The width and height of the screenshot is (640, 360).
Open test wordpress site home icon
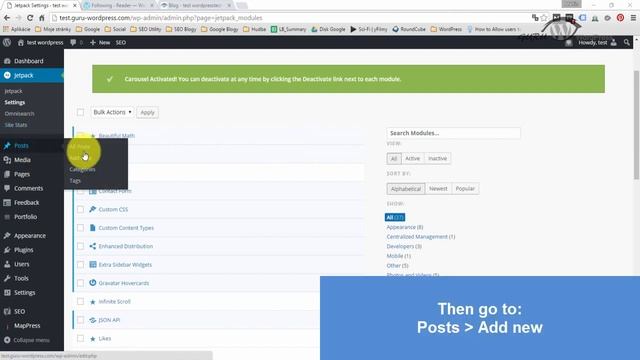(x=20, y=42)
